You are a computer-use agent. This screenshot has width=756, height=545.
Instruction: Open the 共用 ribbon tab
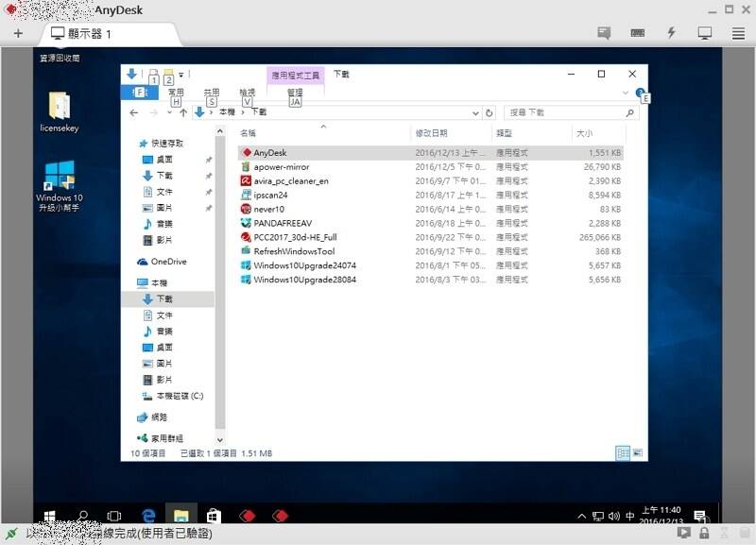click(211, 92)
